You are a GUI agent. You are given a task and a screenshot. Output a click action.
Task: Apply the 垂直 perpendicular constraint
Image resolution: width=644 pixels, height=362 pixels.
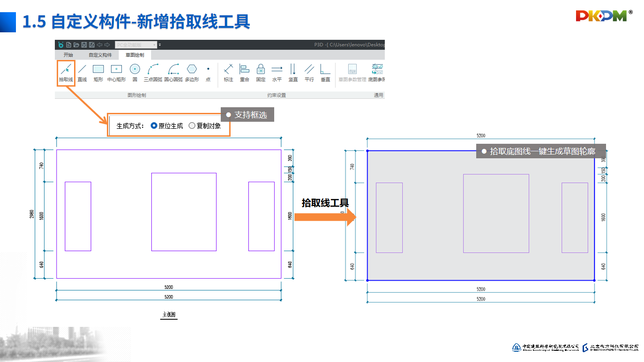click(325, 73)
